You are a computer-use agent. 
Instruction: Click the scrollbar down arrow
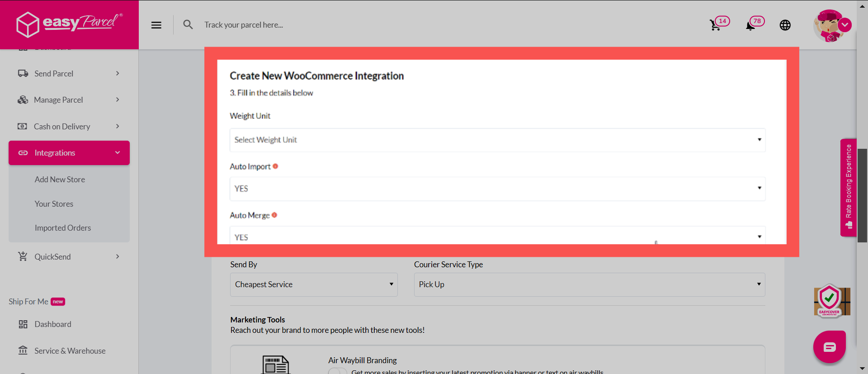tap(863, 369)
